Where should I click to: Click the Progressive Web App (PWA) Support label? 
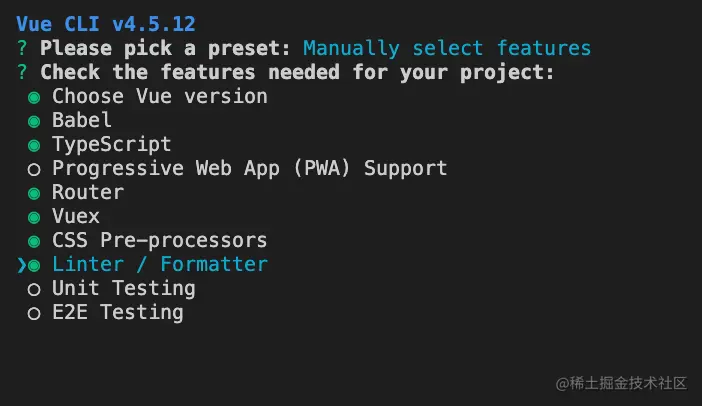(x=250, y=169)
